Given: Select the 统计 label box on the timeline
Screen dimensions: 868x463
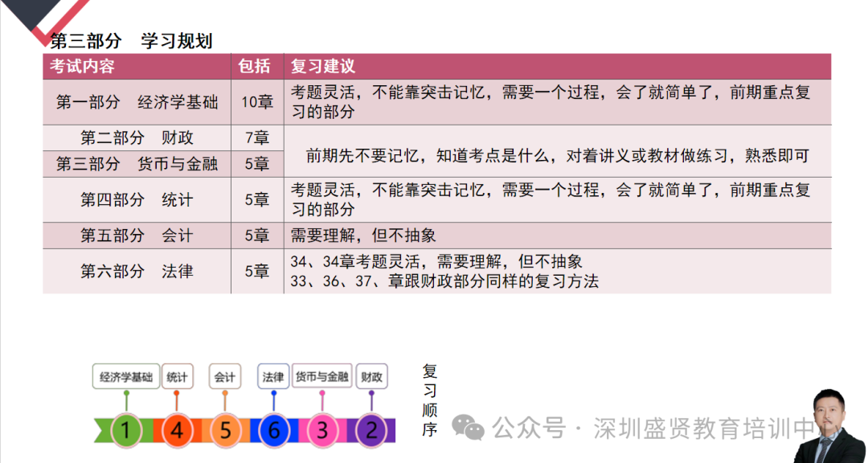Looking at the screenshot, I should 177,376.
